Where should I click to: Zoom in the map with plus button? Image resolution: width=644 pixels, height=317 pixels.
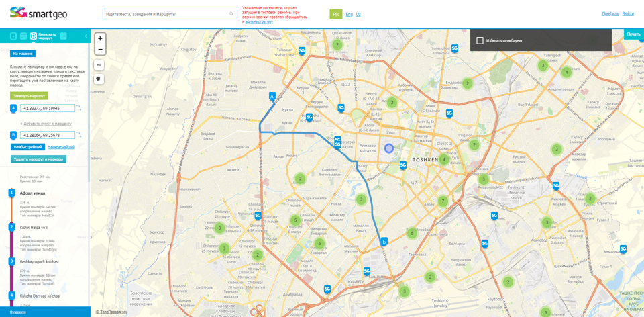click(100, 38)
